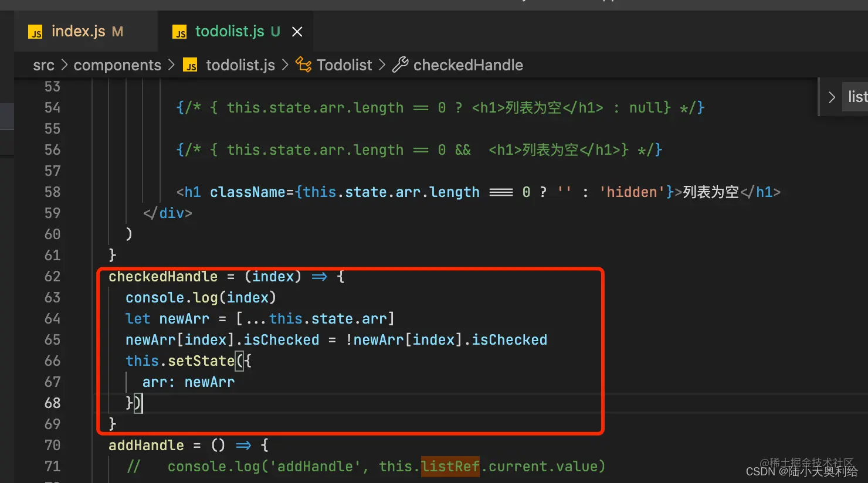The height and width of the screenshot is (483, 868).
Task: Expand breadcrumb chevron after todolist.js
Action: tap(285, 64)
